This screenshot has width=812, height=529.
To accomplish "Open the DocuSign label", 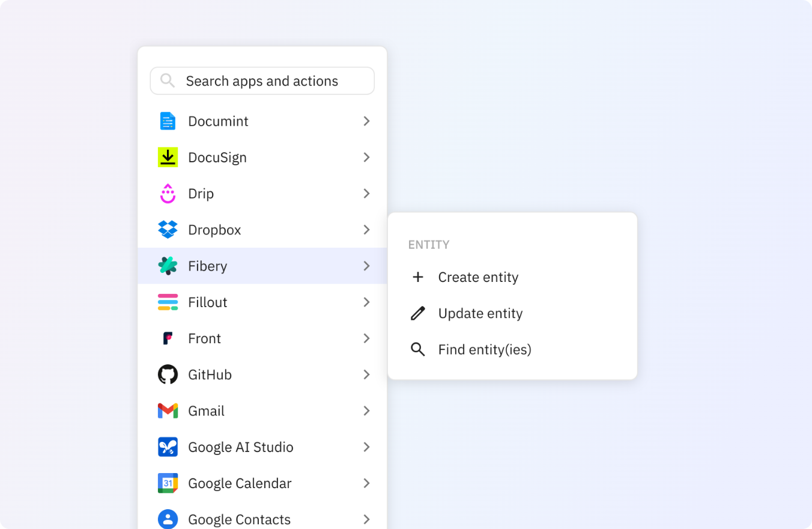I will click(217, 157).
